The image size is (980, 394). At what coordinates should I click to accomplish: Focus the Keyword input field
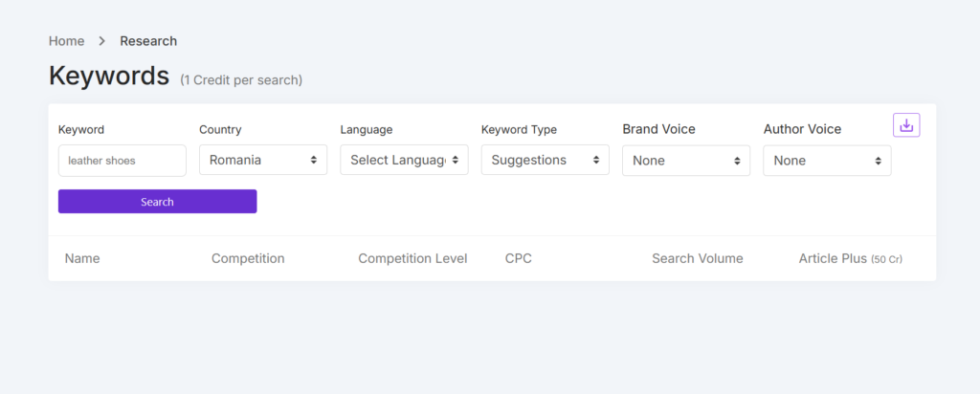(122, 161)
